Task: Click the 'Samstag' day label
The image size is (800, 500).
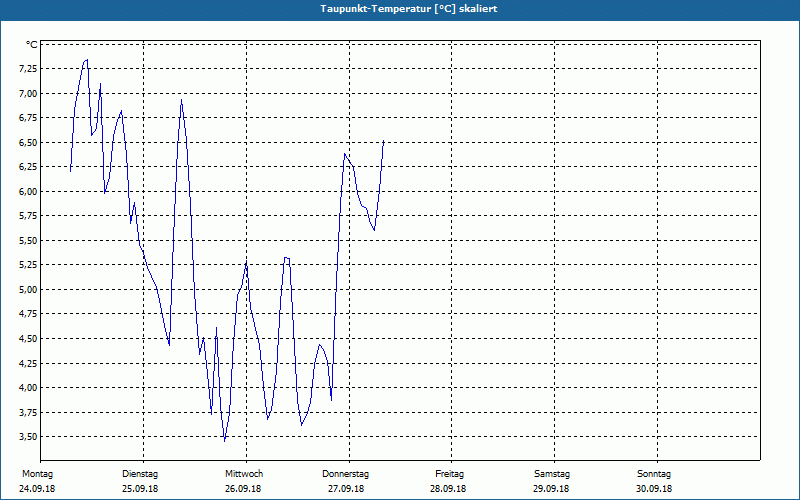Action: (x=552, y=474)
